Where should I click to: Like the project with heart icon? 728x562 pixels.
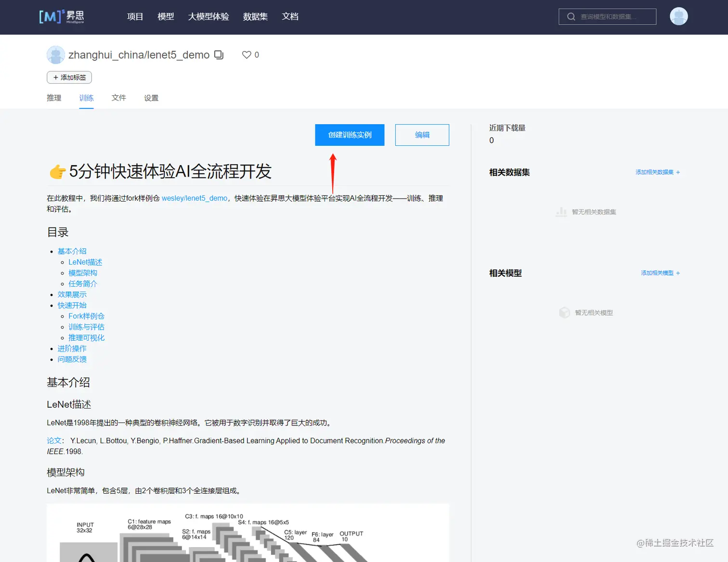tap(247, 55)
